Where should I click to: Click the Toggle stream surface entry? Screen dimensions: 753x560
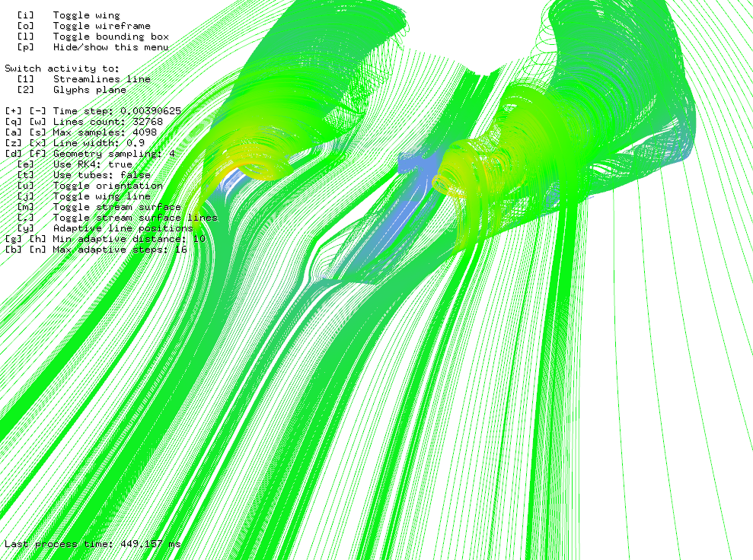point(116,207)
